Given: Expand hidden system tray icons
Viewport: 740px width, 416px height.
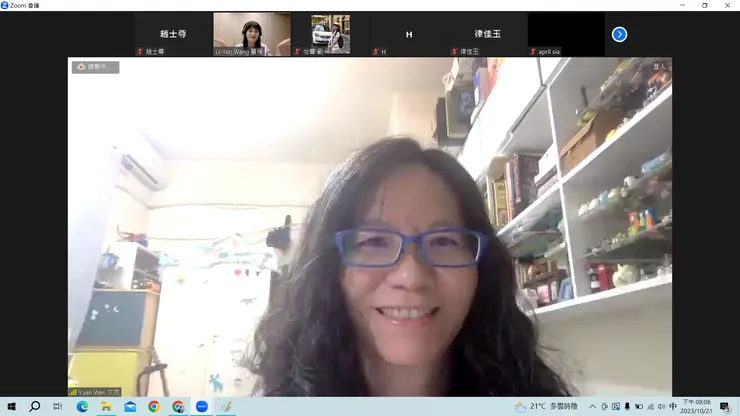Looking at the screenshot, I should (592, 407).
